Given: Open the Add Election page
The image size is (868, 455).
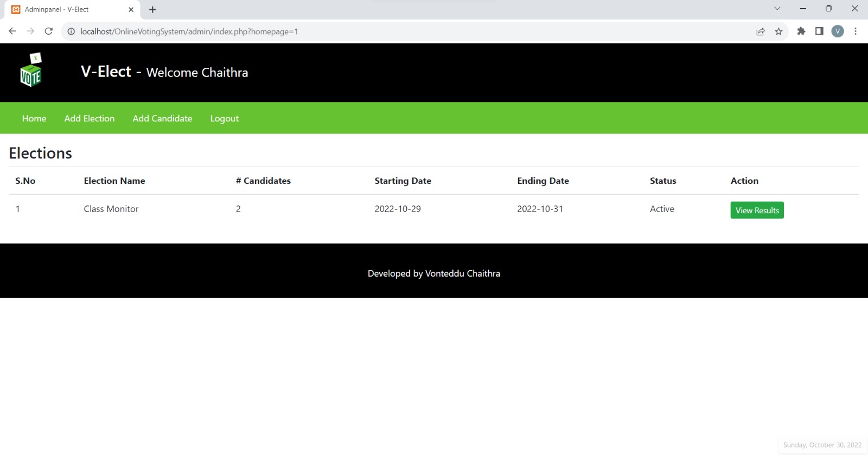Looking at the screenshot, I should pyautogui.click(x=90, y=118).
